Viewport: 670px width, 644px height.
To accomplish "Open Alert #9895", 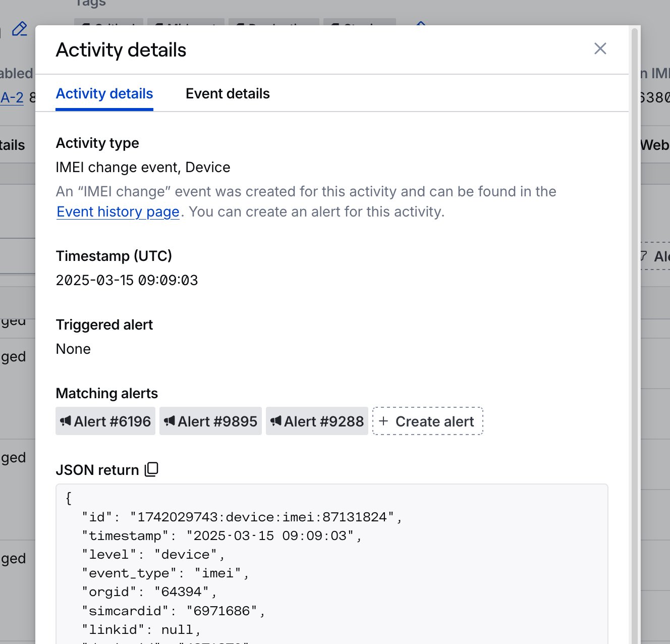I will pos(210,421).
